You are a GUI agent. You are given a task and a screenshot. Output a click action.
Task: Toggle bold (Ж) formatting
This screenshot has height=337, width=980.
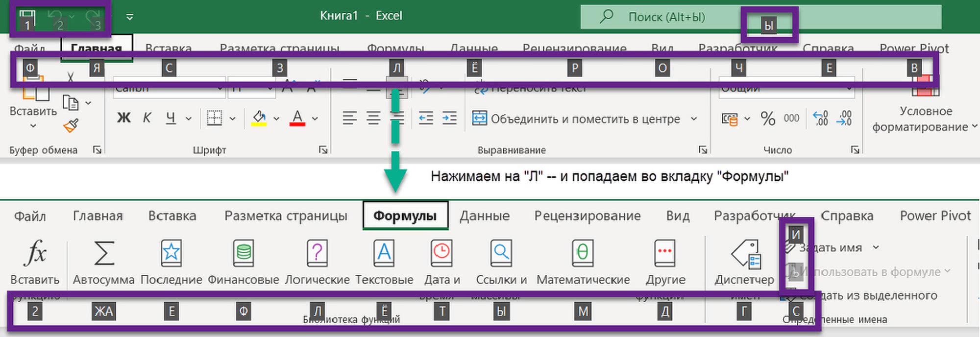(124, 118)
